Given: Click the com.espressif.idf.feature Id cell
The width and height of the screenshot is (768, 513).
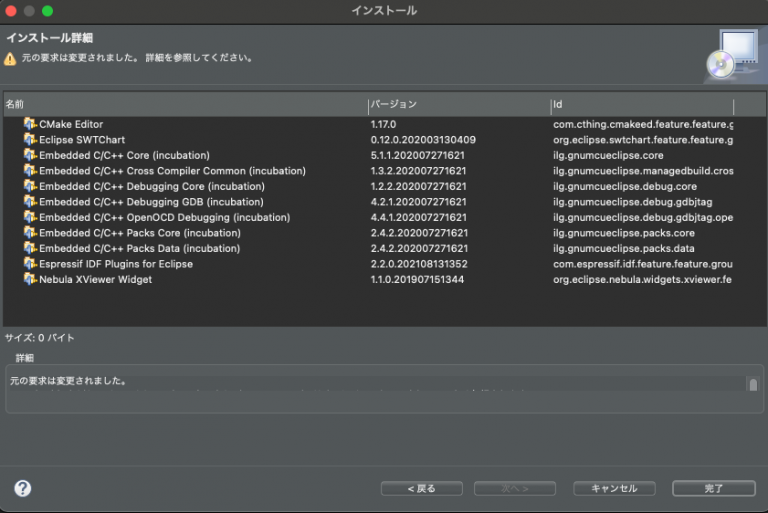Looking at the screenshot, I should (643, 264).
